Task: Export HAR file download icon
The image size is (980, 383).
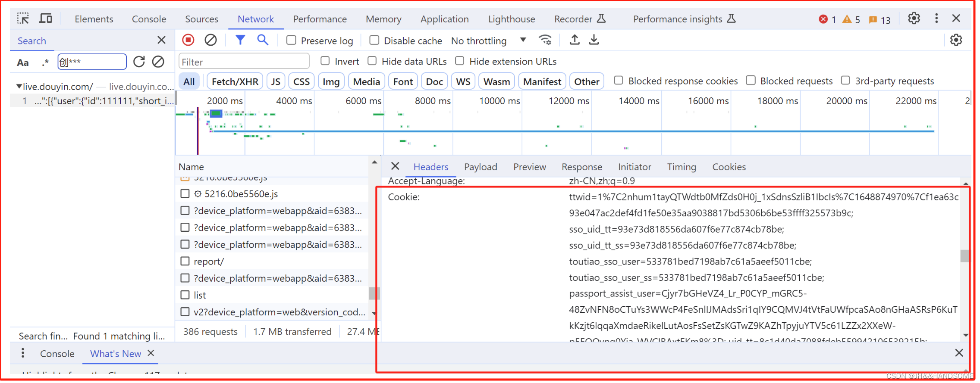Action: (x=594, y=40)
